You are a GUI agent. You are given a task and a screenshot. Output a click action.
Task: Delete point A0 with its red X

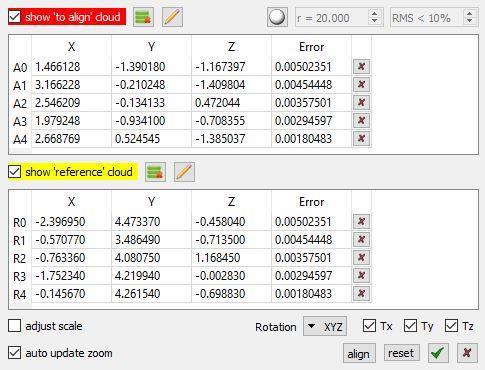[361, 66]
